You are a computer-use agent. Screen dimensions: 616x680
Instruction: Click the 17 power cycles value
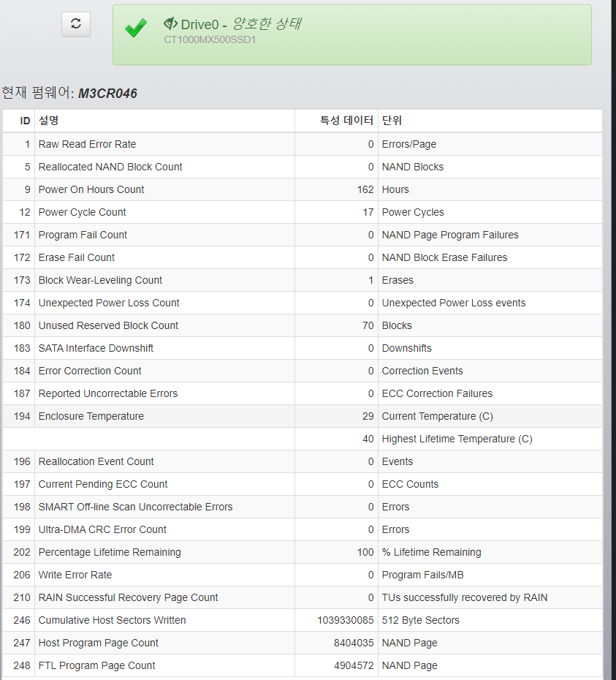pyautogui.click(x=368, y=212)
